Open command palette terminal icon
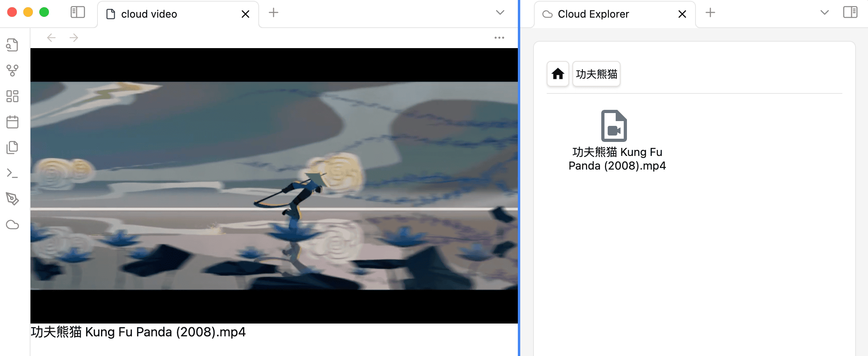 pos(12,173)
